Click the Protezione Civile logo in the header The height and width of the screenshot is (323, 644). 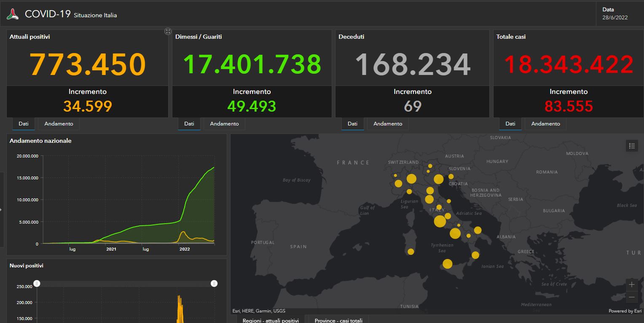(13, 14)
